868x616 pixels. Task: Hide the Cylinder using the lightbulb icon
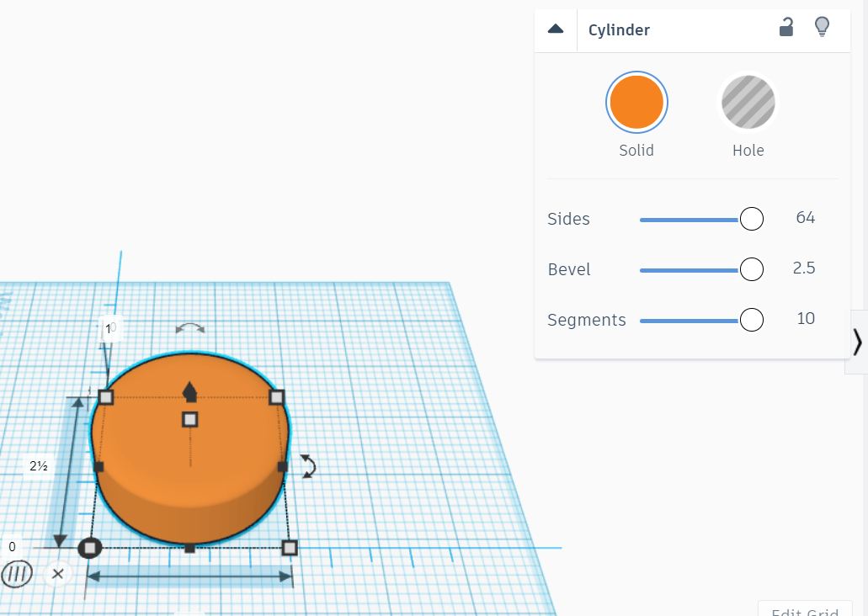pos(823,27)
